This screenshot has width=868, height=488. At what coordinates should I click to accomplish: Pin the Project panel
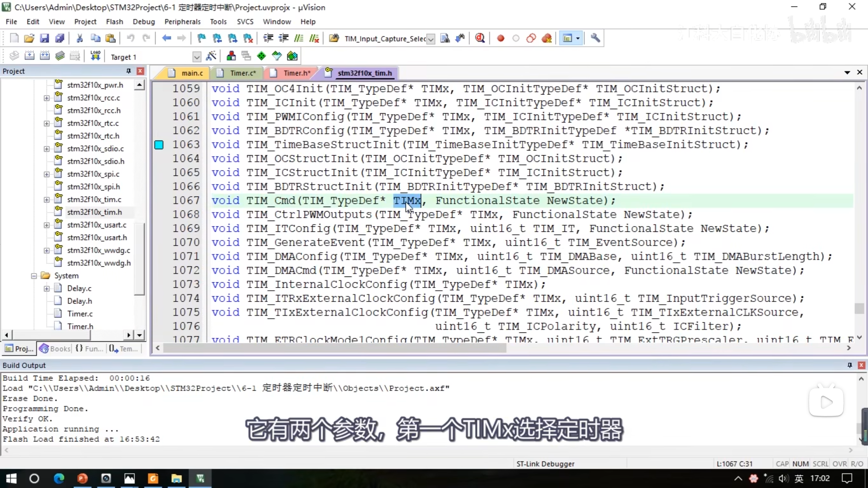click(129, 71)
